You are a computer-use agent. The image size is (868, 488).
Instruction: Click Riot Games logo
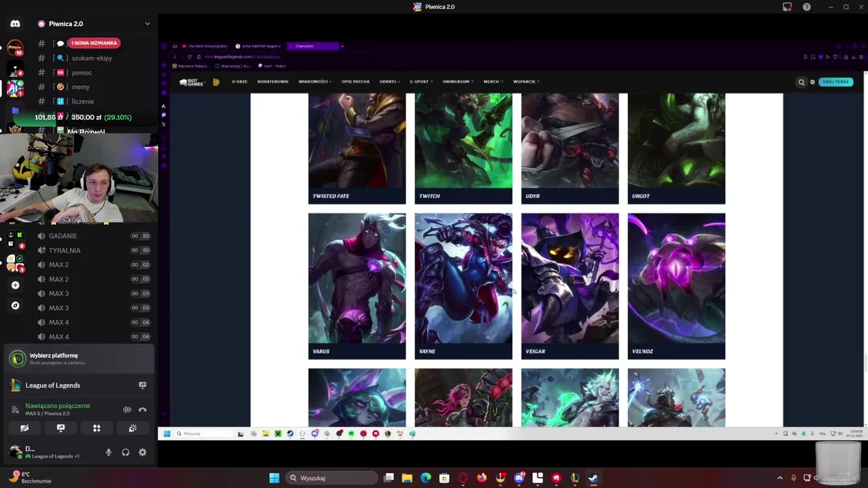pos(193,82)
